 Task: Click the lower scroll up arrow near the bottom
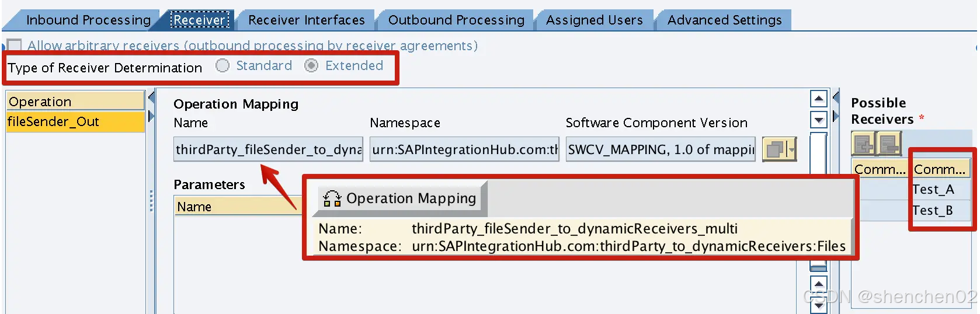point(819,285)
